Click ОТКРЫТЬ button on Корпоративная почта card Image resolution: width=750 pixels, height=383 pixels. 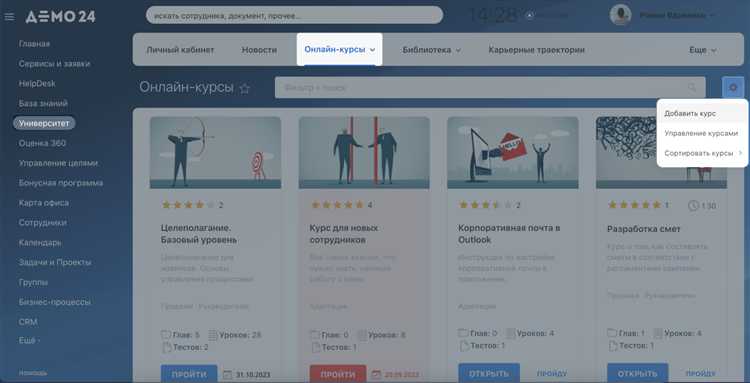point(489,373)
